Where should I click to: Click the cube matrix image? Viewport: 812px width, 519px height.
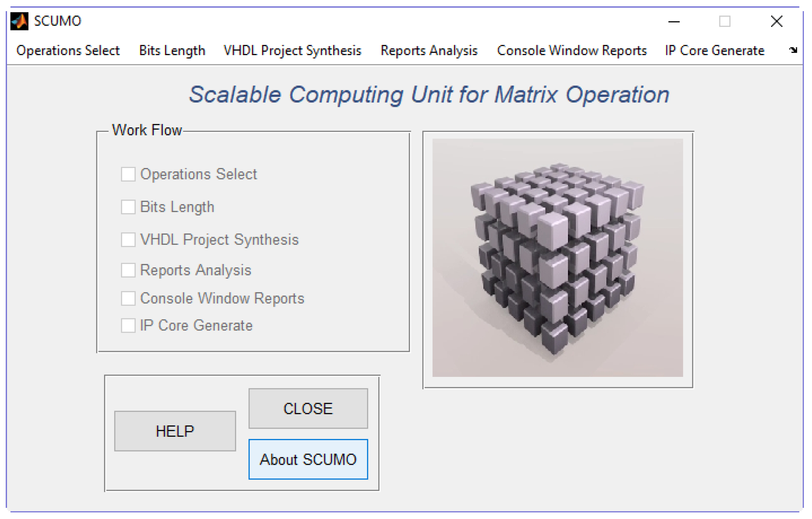558,258
